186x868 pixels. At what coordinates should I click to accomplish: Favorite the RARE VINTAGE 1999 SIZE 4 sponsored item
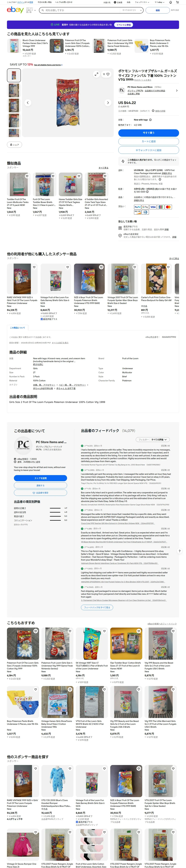tap(34, 267)
